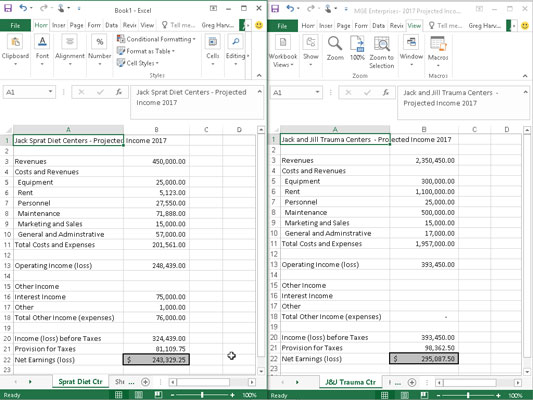Click column B header in Book1 window
The height and width of the screenshot is (400, 533).
(x=156, y=129)
